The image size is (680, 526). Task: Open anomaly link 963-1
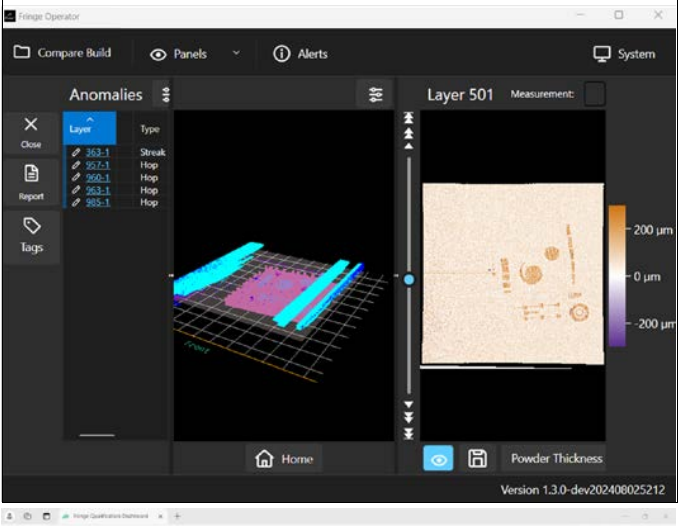tap(98, 190)
